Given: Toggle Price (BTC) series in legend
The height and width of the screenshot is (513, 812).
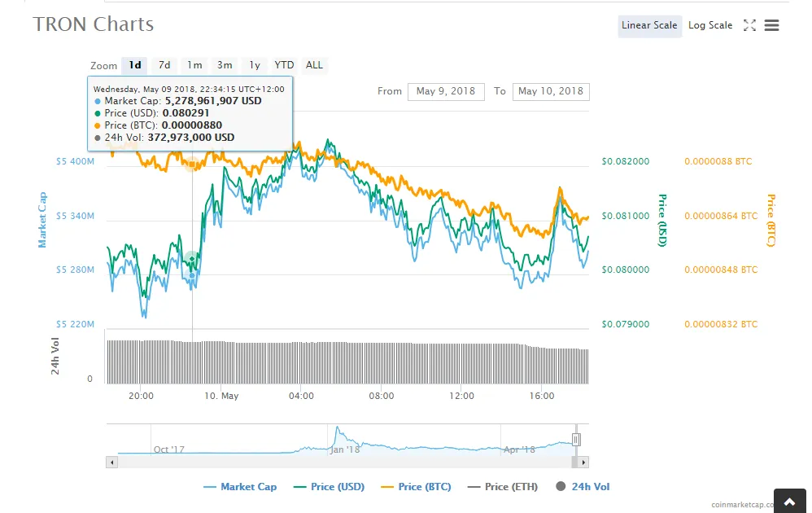Looking at the screenshot, I should pos(416,487).
